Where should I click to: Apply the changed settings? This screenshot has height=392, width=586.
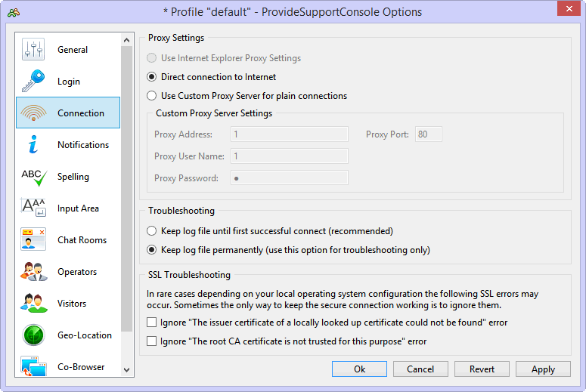pyautogui.click(x=543, y=369)
